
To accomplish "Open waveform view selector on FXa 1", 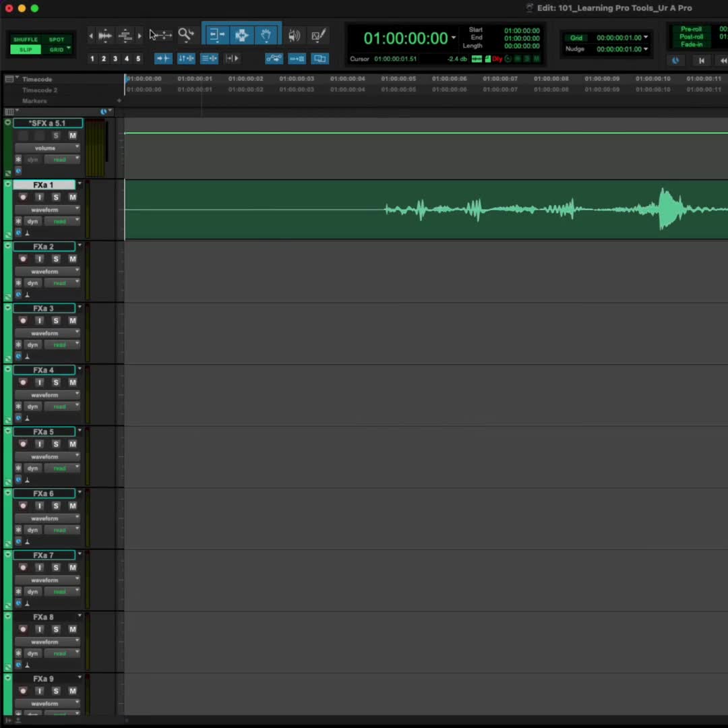I will click(x=47, y=210).
